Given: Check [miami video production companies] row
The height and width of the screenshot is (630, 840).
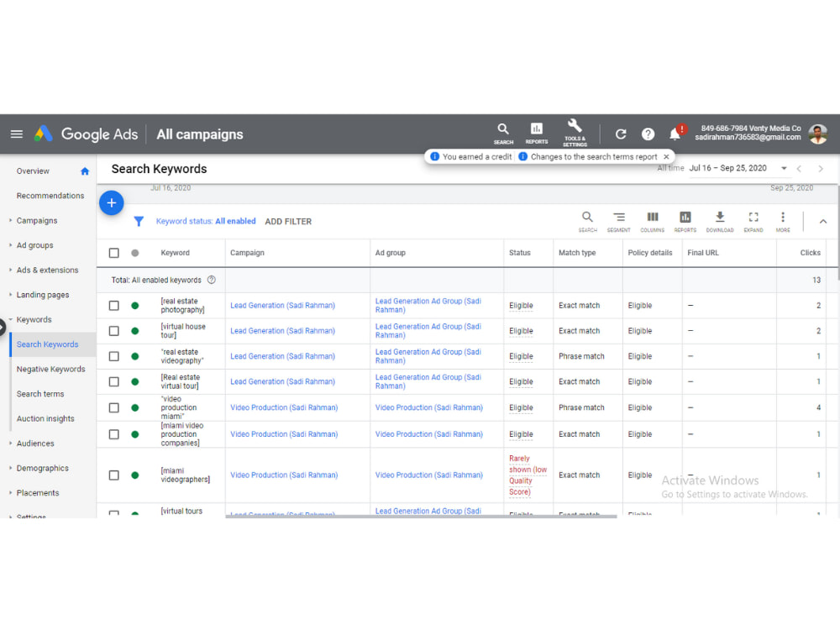Looking at the screenshot, I should pos(114,434).
